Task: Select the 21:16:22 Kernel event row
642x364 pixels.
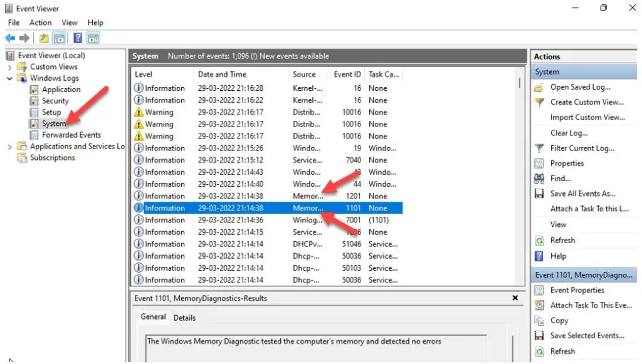Action: [267, 100]
